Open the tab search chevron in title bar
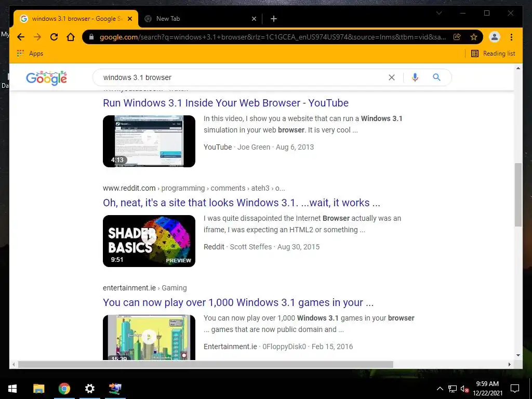 (x=438, y=13)
